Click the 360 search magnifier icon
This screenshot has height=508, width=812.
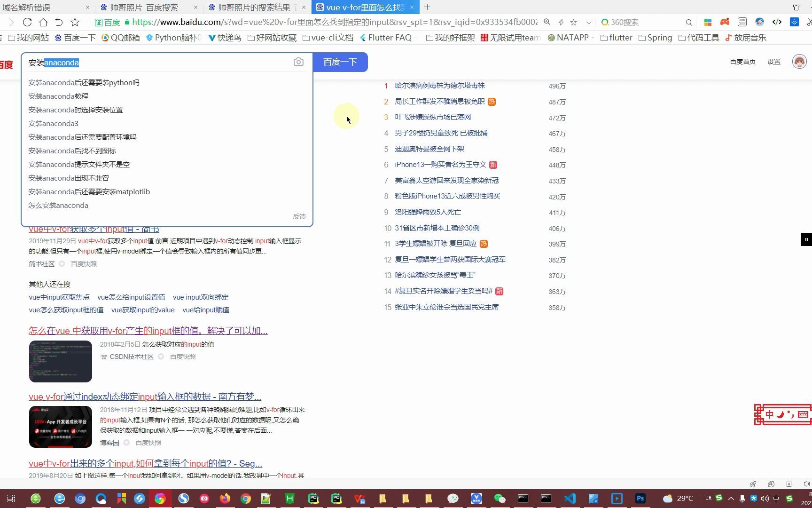[689, 22]
